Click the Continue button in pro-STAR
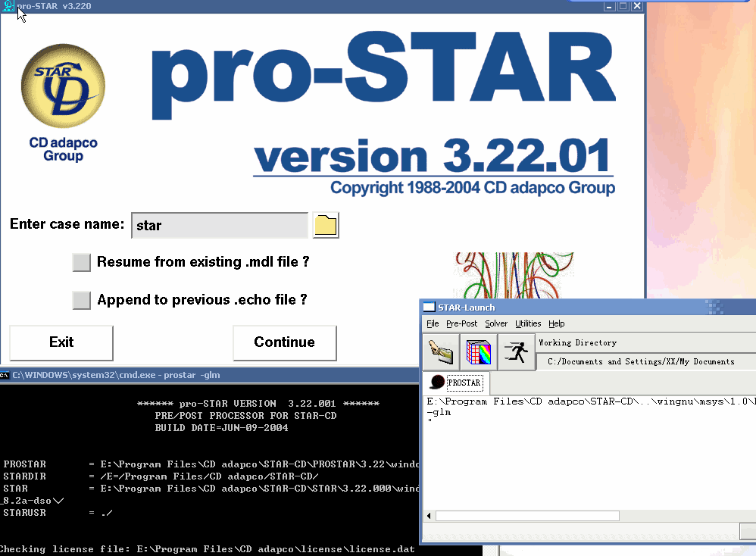 285,342
